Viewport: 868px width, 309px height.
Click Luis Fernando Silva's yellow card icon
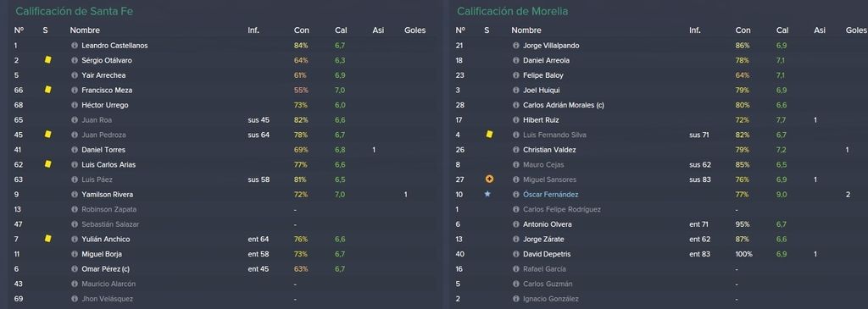pos(489,135)
